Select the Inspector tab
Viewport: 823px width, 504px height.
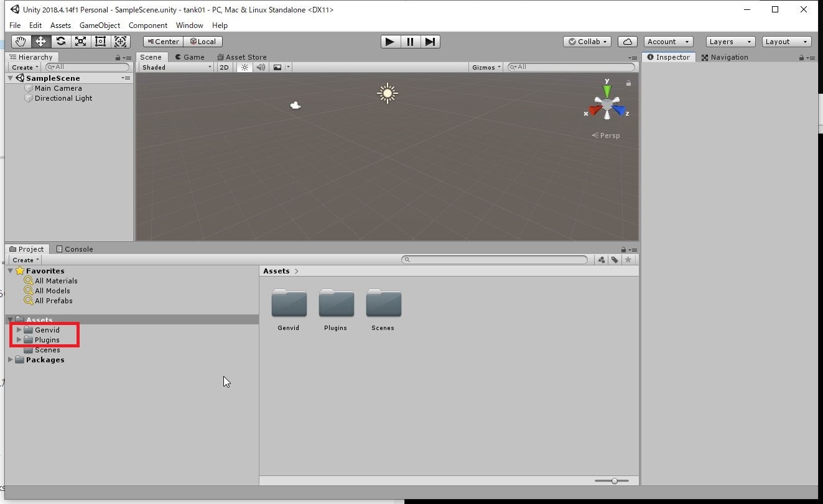pyautogui.click(x=669, y=57)
